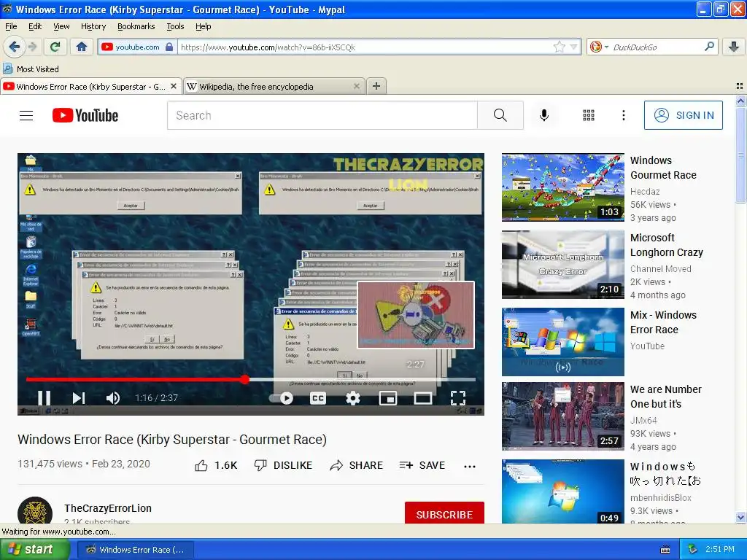Open TheCrazyErrorLion channel name link
This screenshot has width=747, height=560.
[x=108, y=508]
